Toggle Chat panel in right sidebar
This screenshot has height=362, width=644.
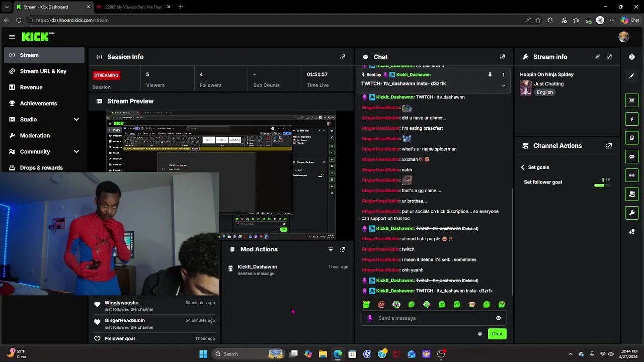pos(632,156)
